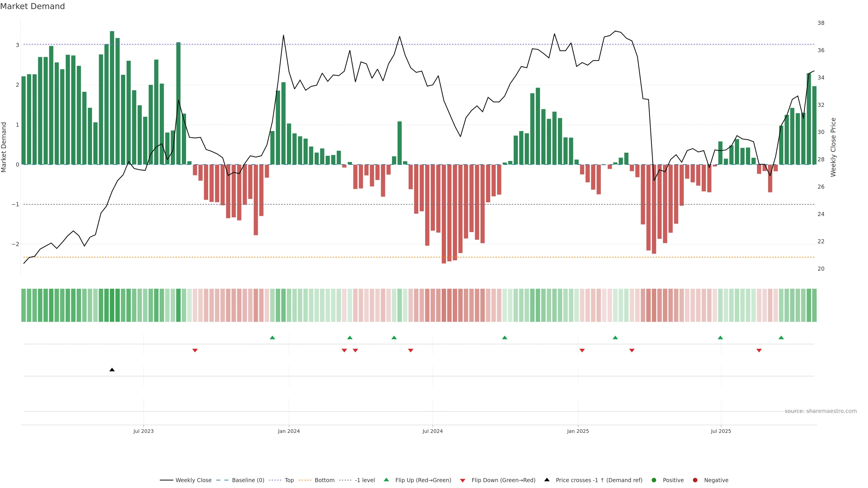Image resolution: width=868 pixels, height=488 pixels.
Task: Click the black triangle marker before Jul 2023
Action: (112, 370)
